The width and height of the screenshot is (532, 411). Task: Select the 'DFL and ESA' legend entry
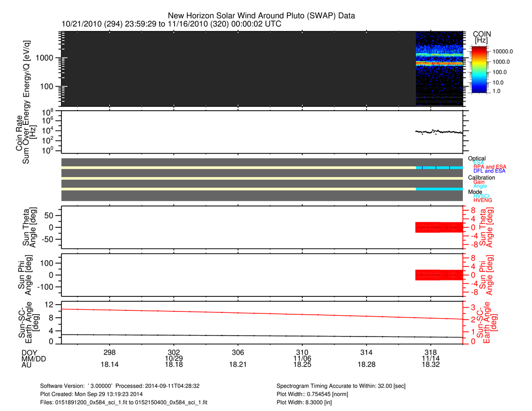pyautogui.click(x=489, y=171)
